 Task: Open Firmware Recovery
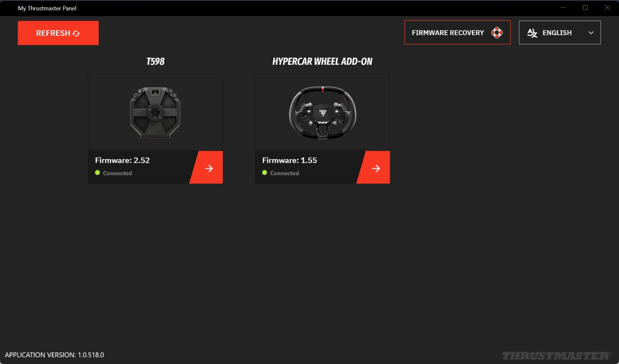tap(448, 33)
